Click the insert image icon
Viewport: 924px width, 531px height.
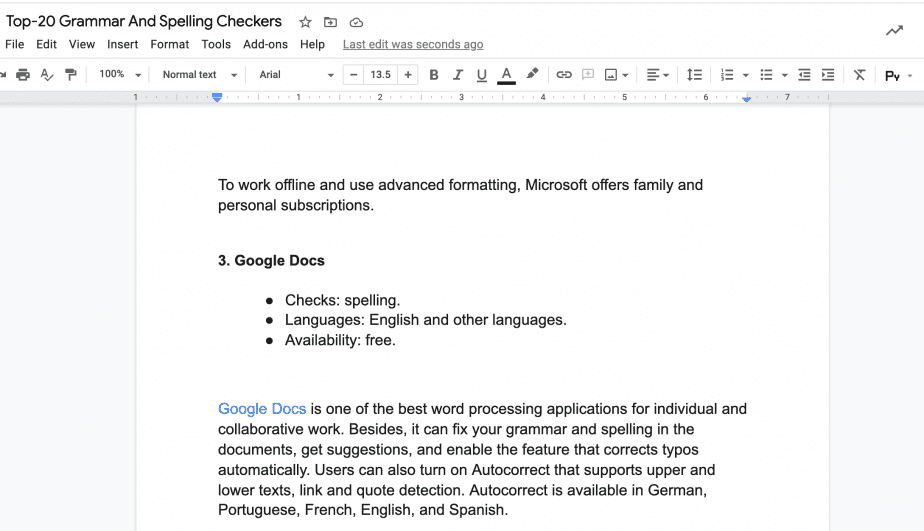click(x=611, y=75)
